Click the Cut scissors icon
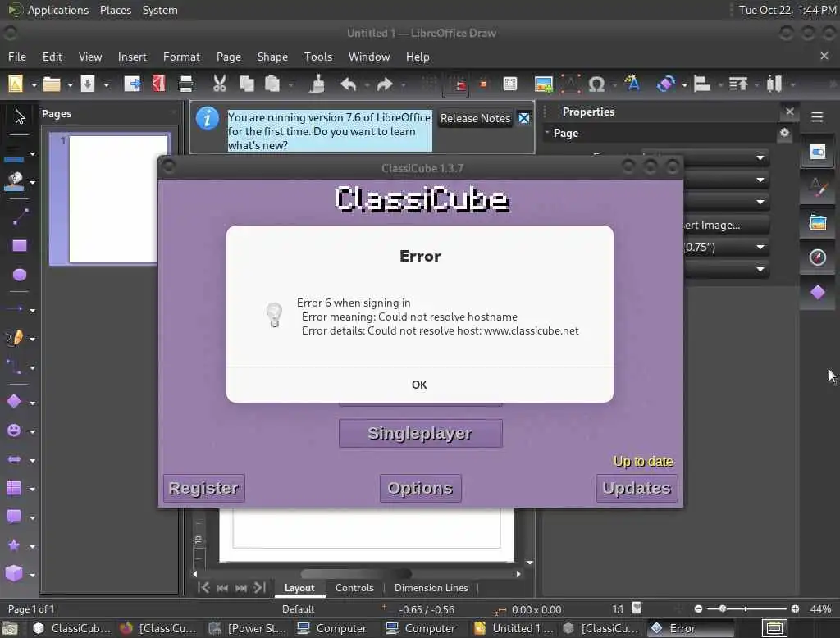This screenshot has height=638, width=840. (220, 84)
